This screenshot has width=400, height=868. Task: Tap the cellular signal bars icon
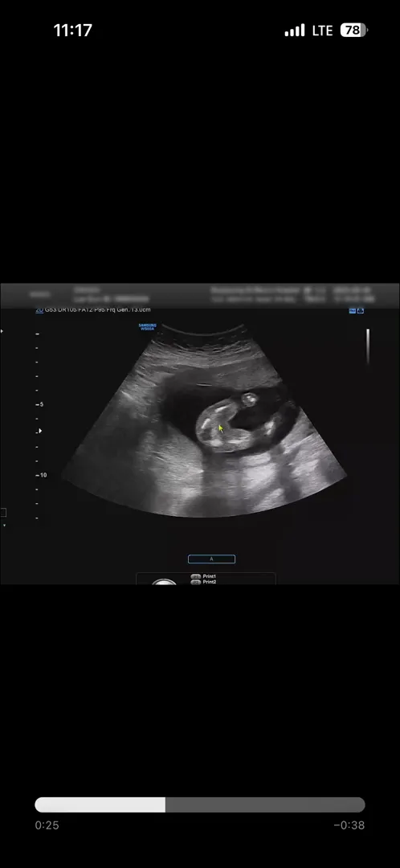[295, 30]
